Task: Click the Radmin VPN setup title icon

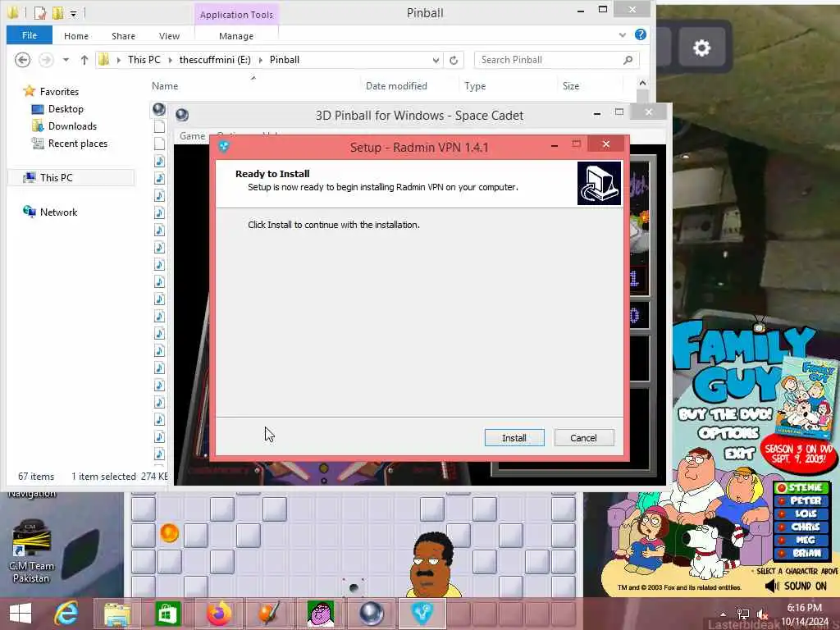Action: [224, 146]
